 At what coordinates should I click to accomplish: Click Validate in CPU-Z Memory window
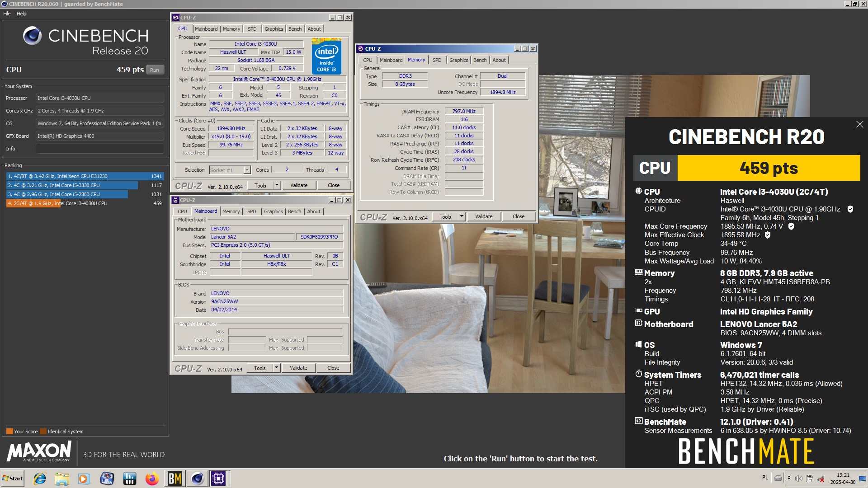click(484, 216)
